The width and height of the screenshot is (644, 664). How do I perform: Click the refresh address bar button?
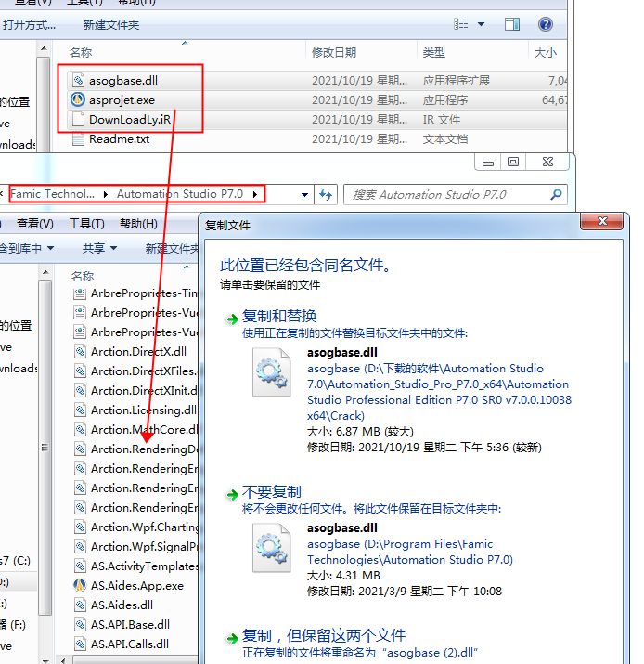(x=326, y=195)
